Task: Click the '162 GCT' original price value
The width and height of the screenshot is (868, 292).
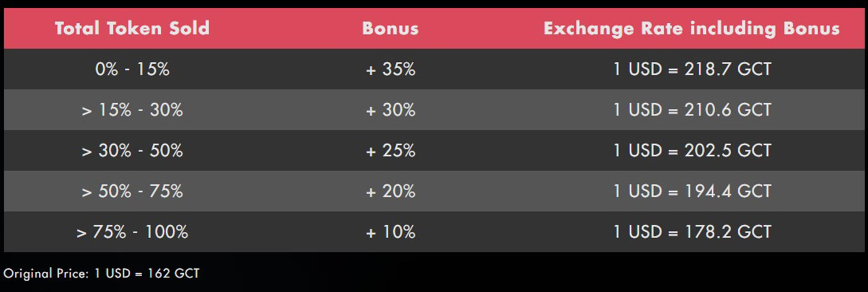Action: pyautogui.click(x=173, y=274)
